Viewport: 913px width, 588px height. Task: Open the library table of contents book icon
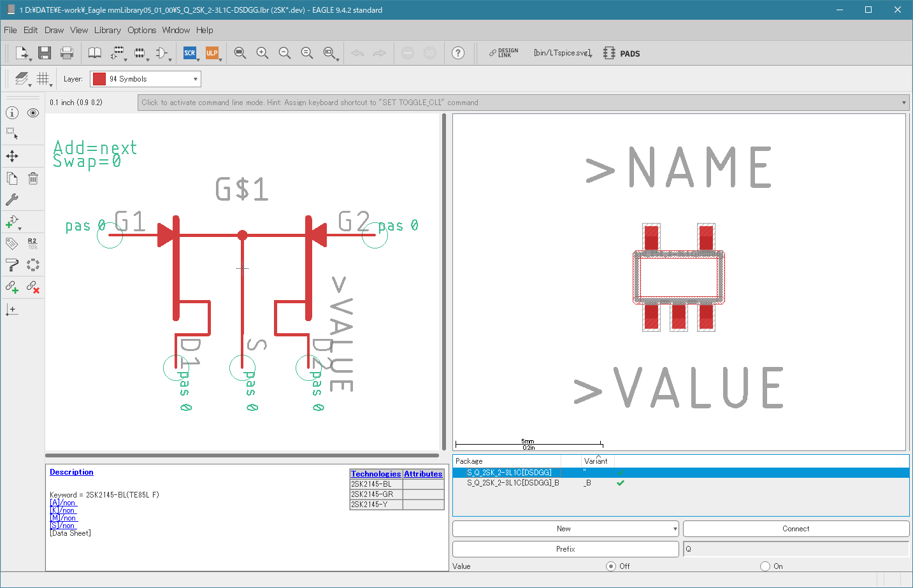[94, 53]
